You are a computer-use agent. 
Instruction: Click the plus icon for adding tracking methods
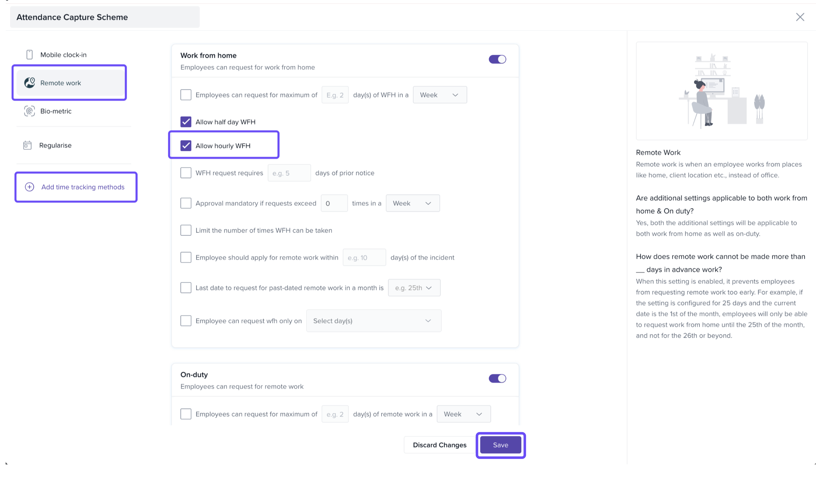[x=30, y=187]
